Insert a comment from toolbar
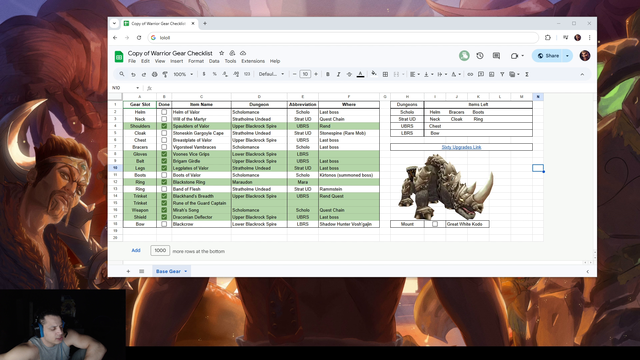 pyautogui.click(x=481, y=74)
